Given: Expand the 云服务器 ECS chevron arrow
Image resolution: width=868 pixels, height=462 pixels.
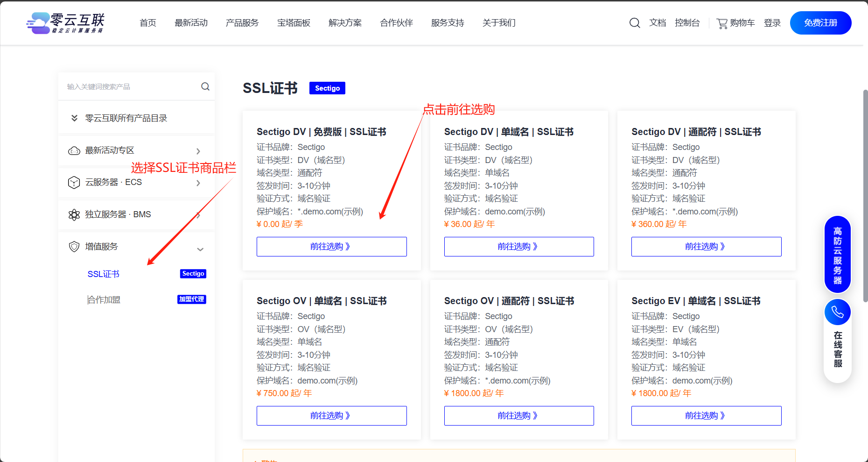Looking at the screenshot, I should click(198, 183).
